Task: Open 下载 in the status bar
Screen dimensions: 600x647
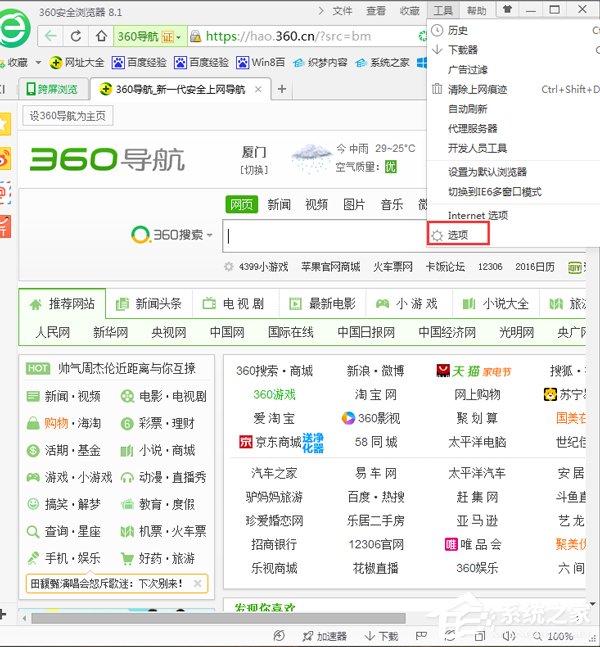Action: [381, 636]
